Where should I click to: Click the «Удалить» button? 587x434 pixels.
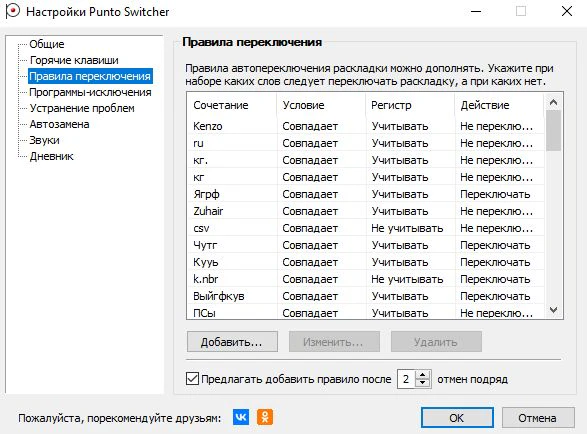tap(436, 342)
